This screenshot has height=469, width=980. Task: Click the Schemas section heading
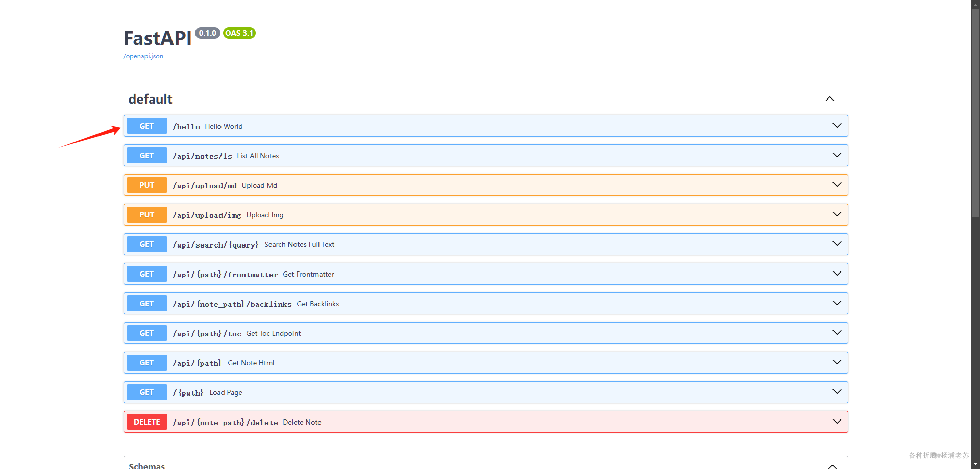coord(147,466)
